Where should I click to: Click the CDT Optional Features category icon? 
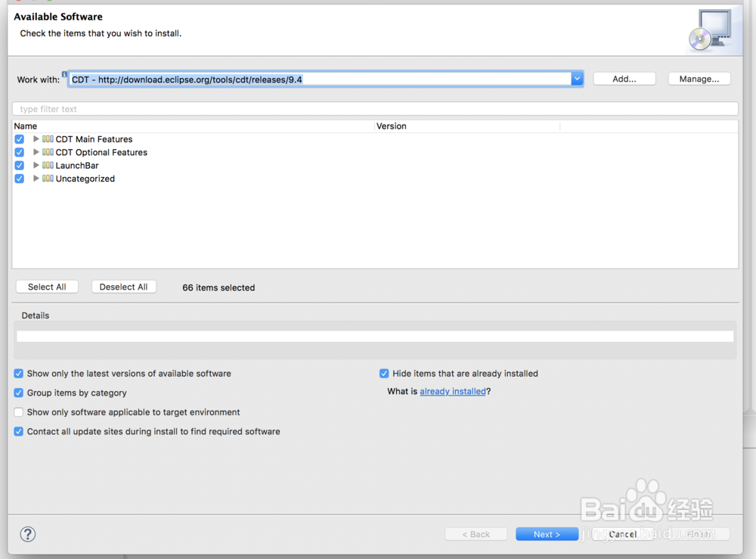click(48, 152)
